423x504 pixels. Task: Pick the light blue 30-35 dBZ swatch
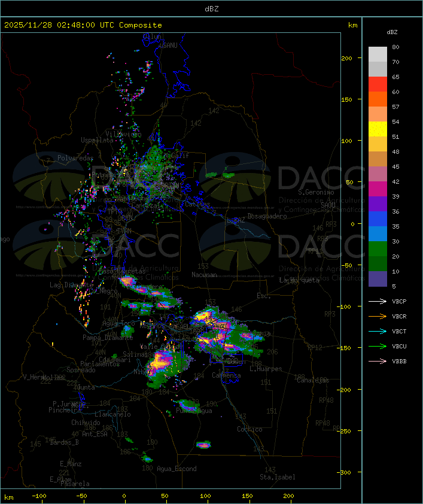(x=378, y=234)
